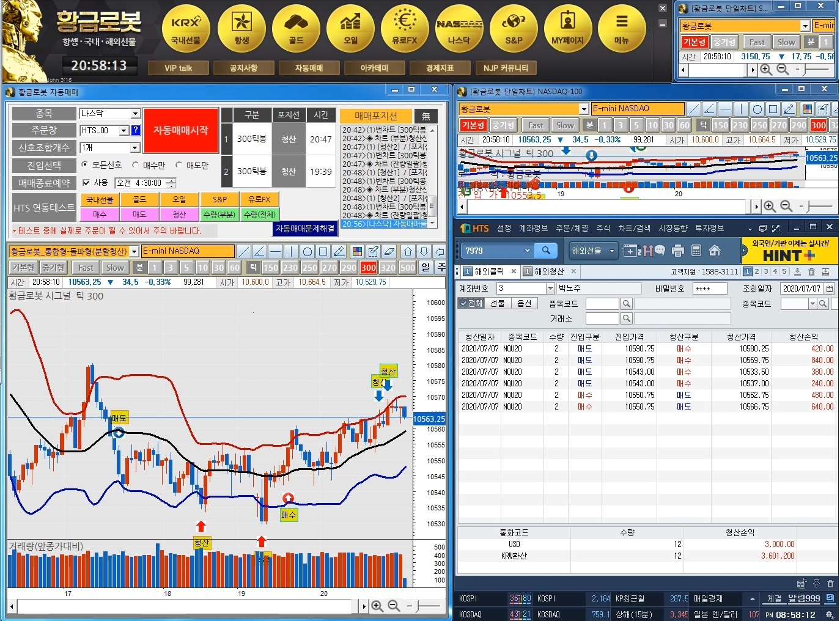Select the 매수만 radio option

point(136,165)
